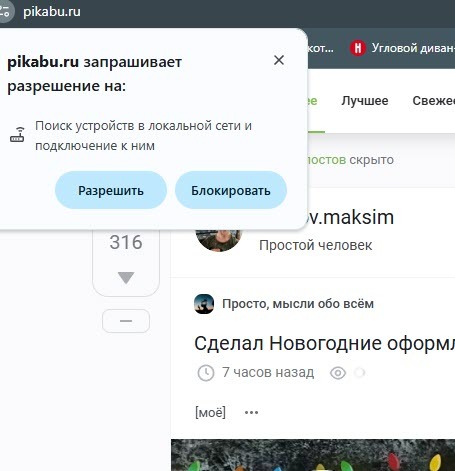
Task: Switch to the Лучшее tab
Action: coord(365,101)
